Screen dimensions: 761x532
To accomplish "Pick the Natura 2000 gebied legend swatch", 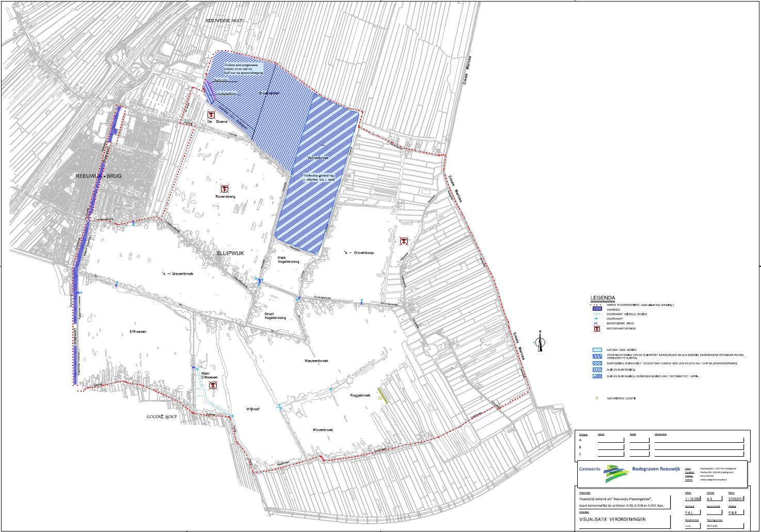I will click(x=597, y=350).
